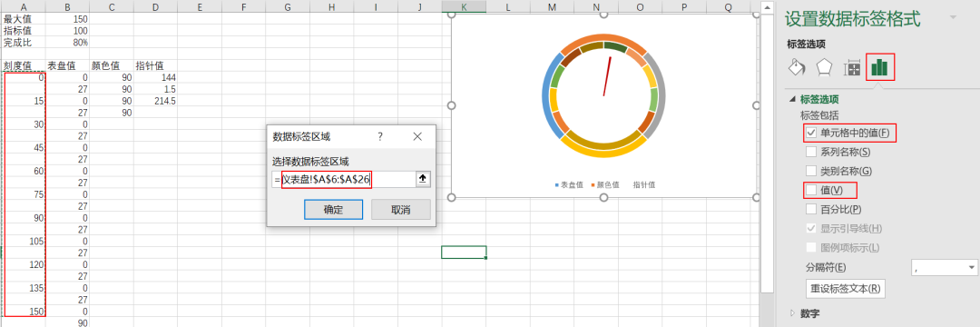Screen dimensions: 980x327
Task: Open the Fill & Line paint bucket tab
Action: [x=797, y=67]
